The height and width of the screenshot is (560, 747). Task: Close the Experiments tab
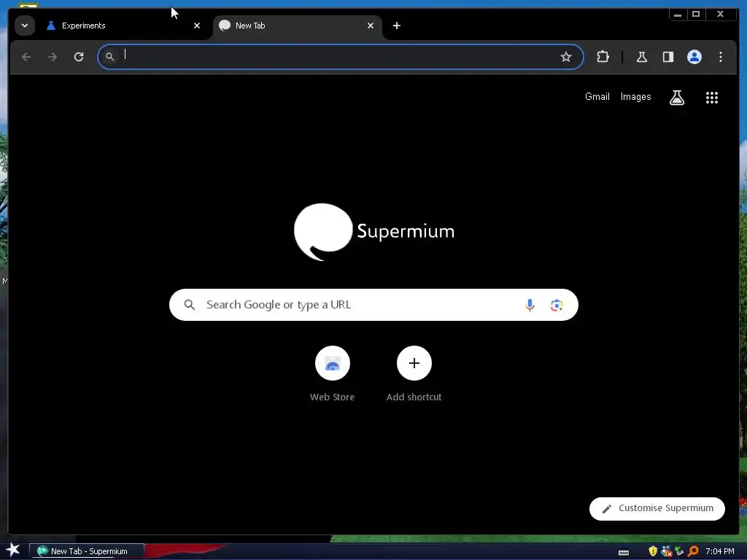click(x=197, y=26)
